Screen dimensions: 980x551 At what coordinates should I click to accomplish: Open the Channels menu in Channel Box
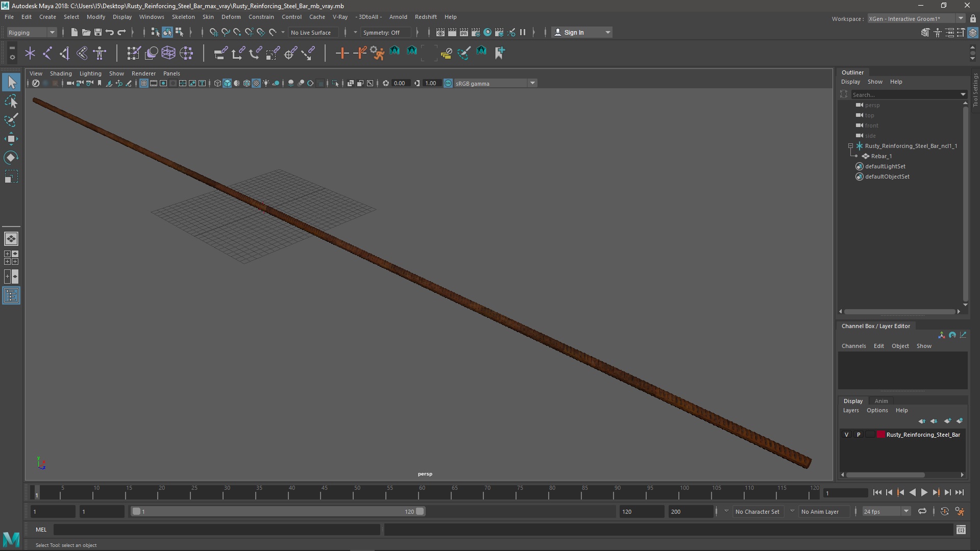tap(853, 346)
